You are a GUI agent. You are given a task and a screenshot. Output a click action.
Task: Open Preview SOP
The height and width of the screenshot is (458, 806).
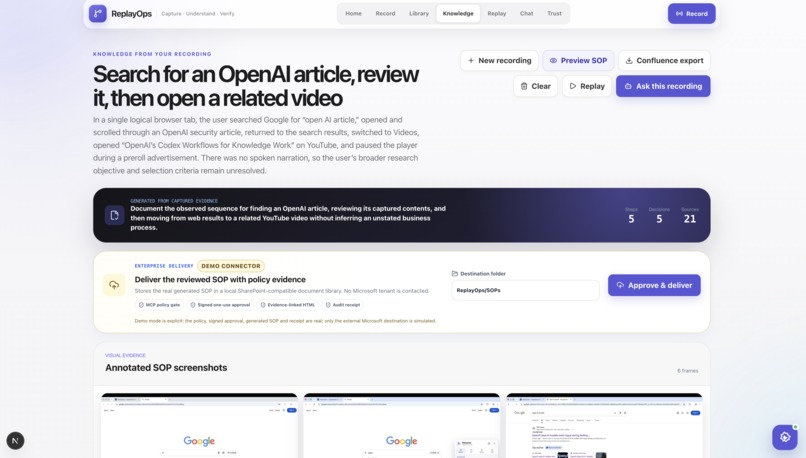(x=578, y=61)
